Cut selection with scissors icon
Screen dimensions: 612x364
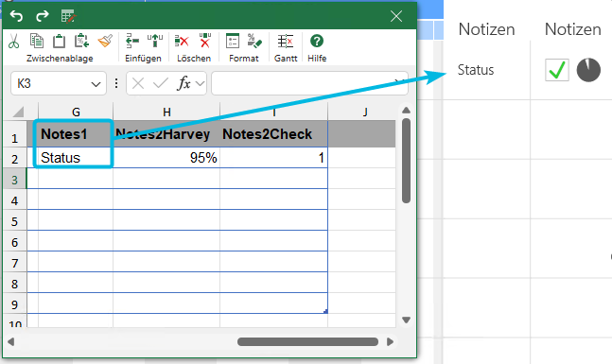13,41
